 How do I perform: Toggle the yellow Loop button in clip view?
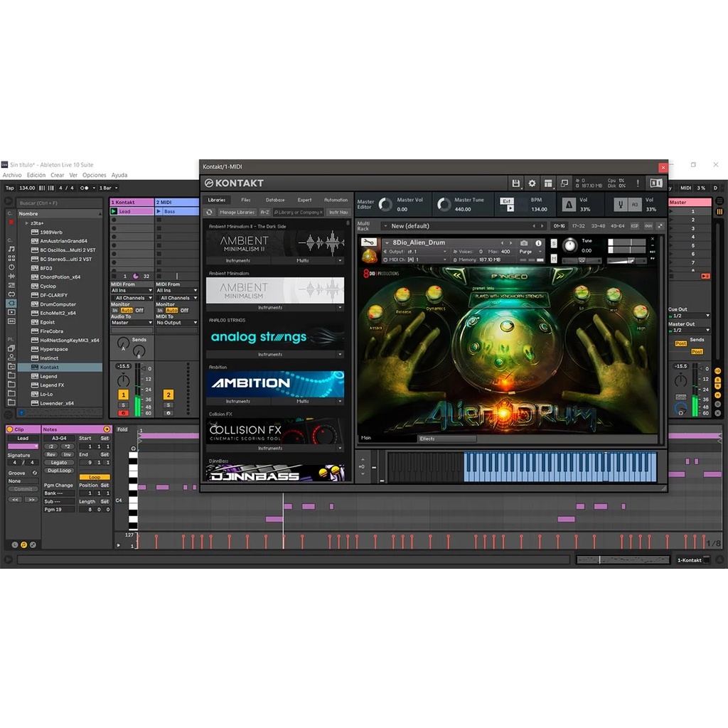(x=95, y=477)
